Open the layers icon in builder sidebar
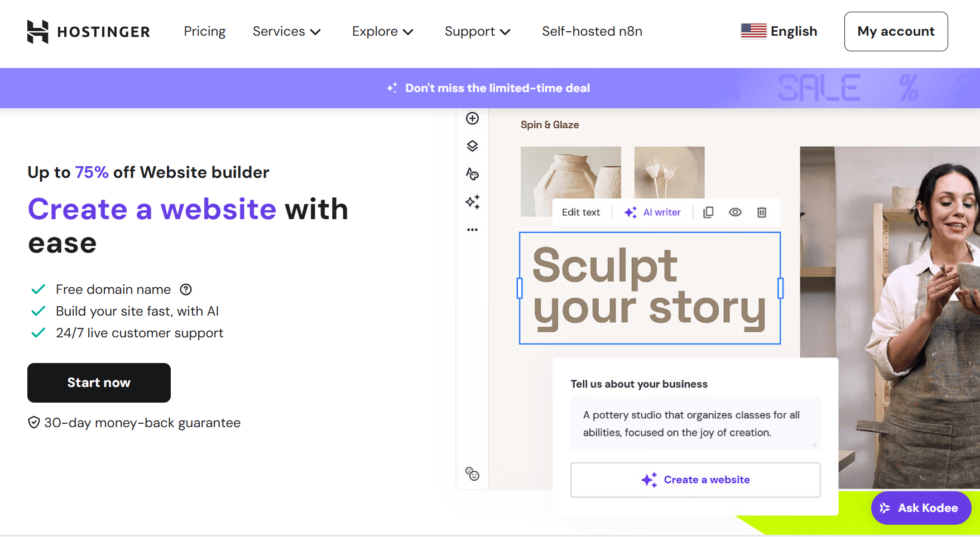The height and width of the screenshot is (537, 980). click(x=472, y=146)
